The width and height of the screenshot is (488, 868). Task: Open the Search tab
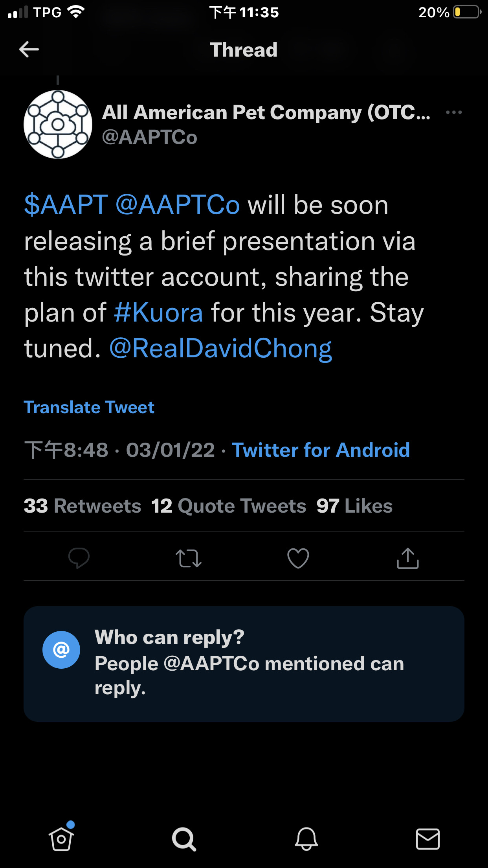click(184, 839)
